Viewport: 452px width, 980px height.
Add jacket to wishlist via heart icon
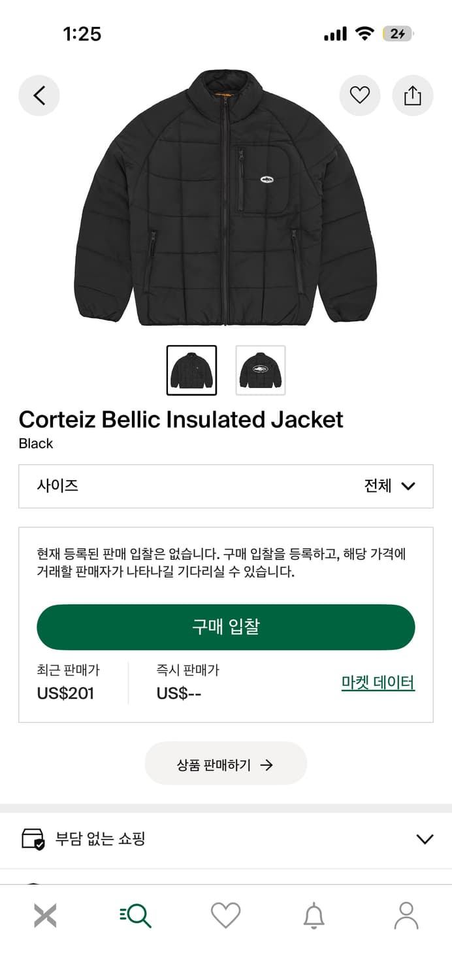(x=360, y=95)
